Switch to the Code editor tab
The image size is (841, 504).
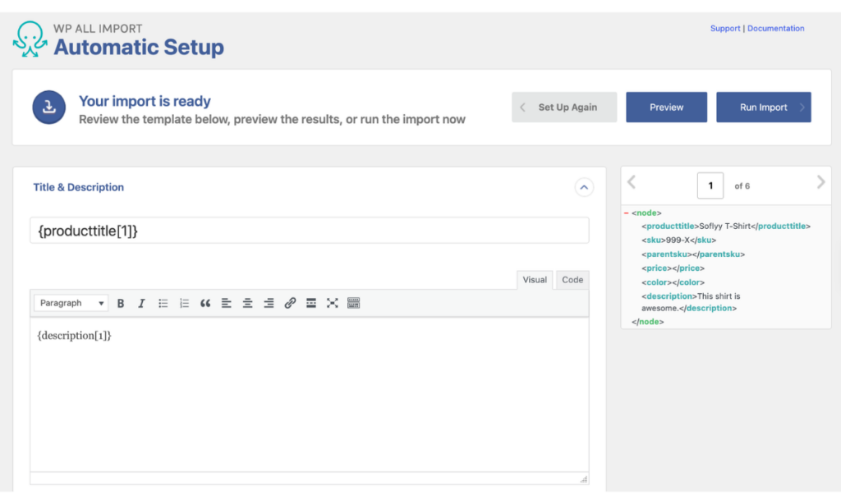point(572,280)
